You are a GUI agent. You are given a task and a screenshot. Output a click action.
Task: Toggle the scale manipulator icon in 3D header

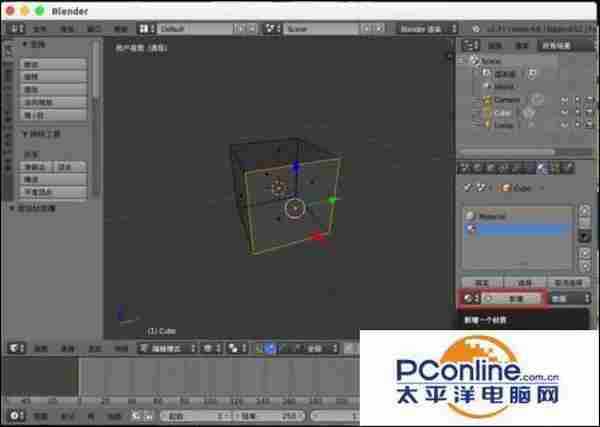click(299, 348)
